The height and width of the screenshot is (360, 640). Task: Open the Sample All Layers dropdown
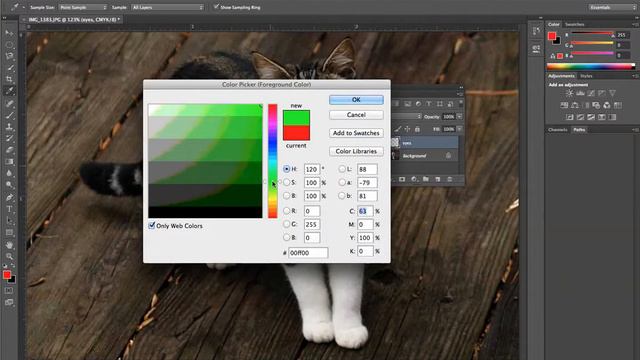coord(167,7)
